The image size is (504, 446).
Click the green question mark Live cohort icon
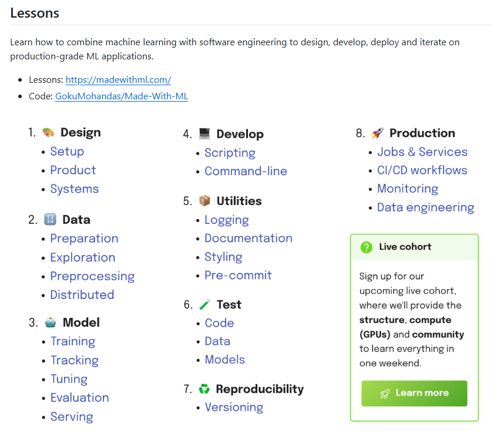[367, 247]
